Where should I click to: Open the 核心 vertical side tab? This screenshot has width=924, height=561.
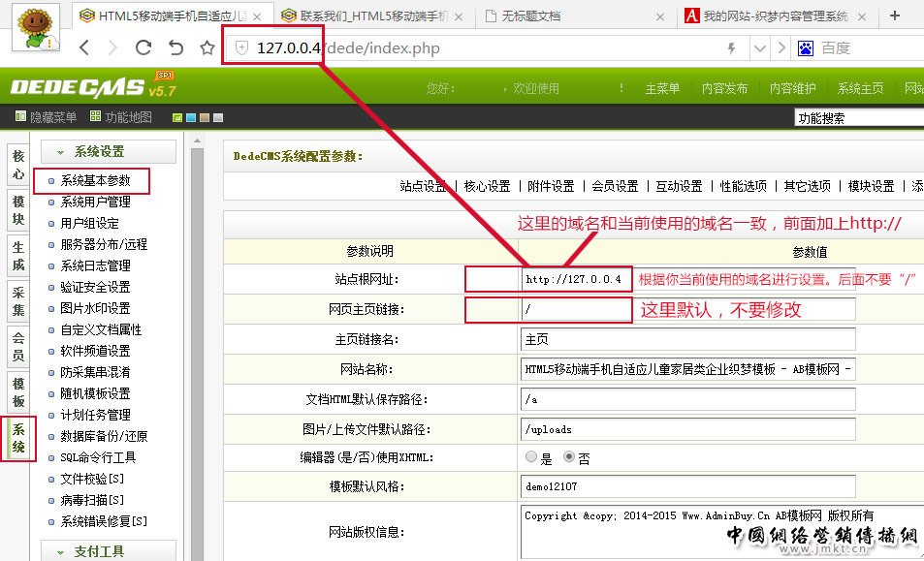[x=18, y=165]
